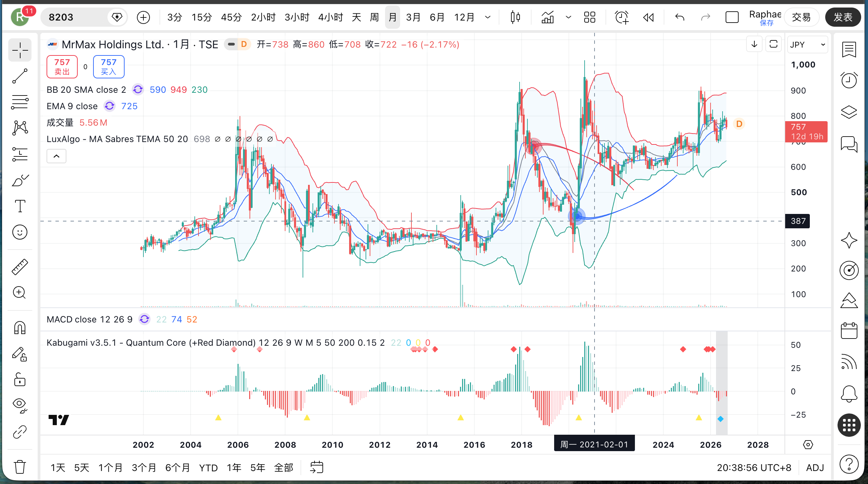Toggle magnet mode for drawings
Viewport: 868px width, 484px height.
[20, 328]
